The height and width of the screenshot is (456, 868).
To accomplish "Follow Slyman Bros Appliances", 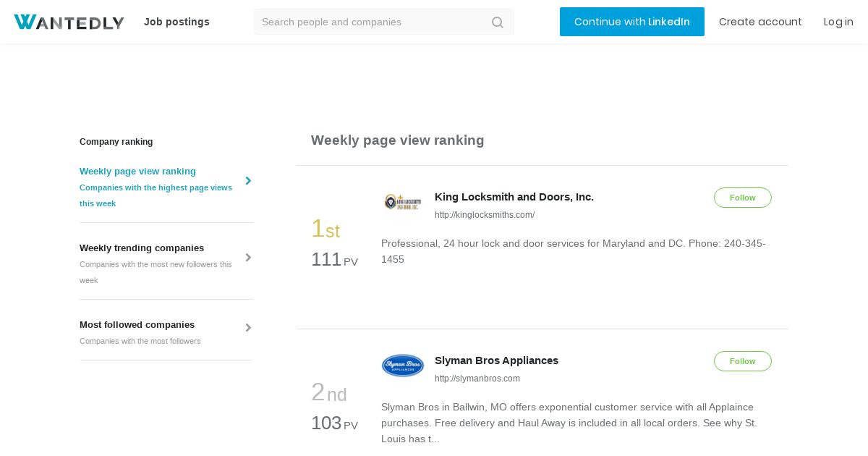I will tap(742, 361).
